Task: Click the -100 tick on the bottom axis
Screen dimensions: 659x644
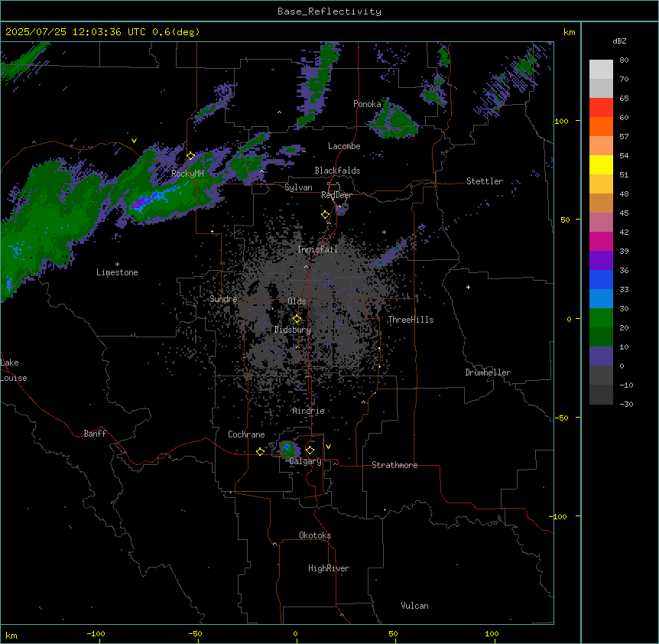Action: (x=96, y=634)
